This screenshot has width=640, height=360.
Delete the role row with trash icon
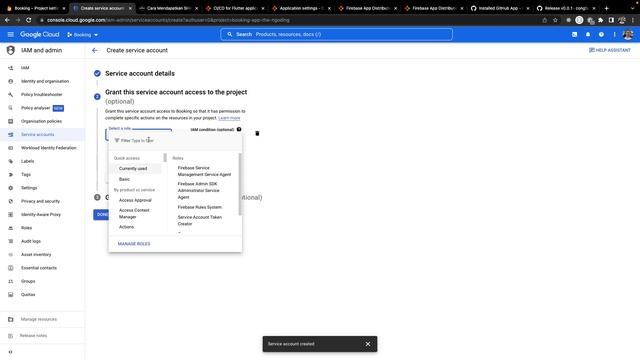(257, 133)
